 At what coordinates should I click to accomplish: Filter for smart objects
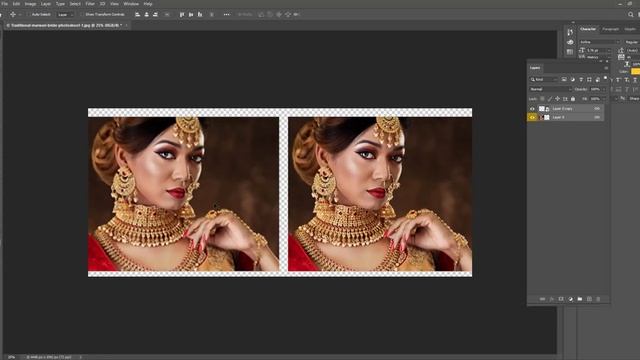click(x=598, y=79)
